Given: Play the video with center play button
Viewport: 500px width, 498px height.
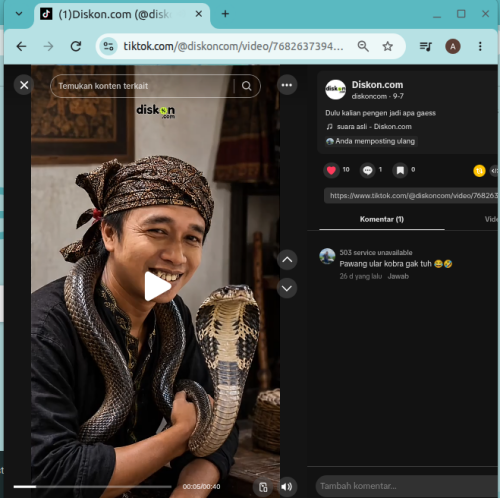Looking at the screenshot, I should 157,286.
